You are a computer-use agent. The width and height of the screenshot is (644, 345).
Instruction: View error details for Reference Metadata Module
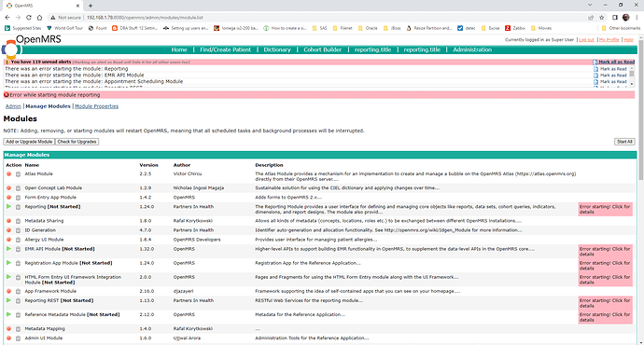pyautogui.click(x=605, y=317)
